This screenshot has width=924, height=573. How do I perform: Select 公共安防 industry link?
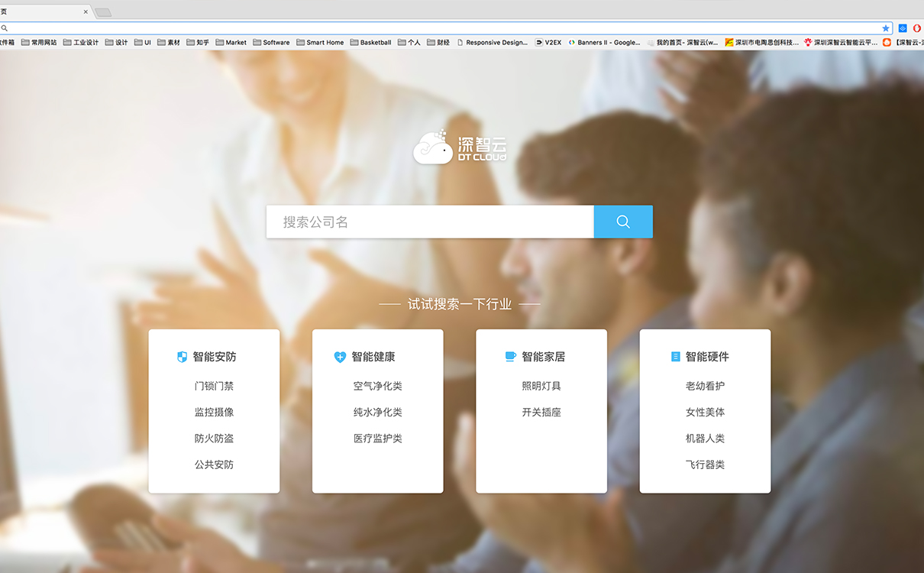click(215, 465)
